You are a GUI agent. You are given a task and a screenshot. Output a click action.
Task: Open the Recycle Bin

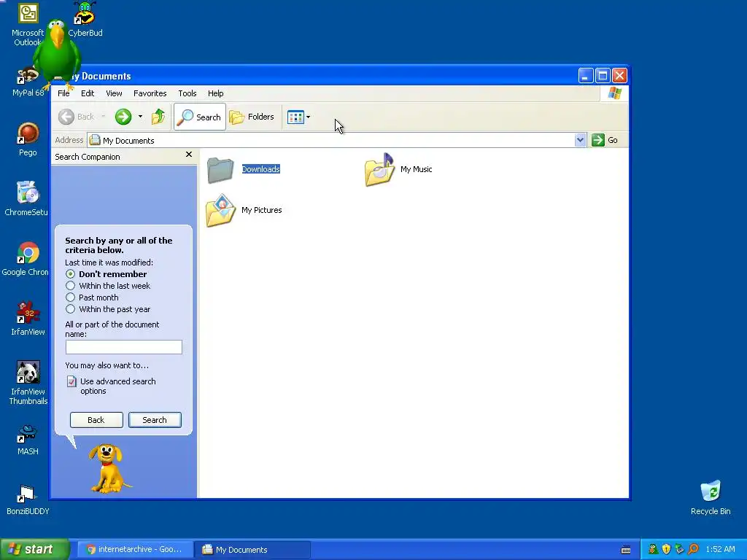[x=711, y=497]
